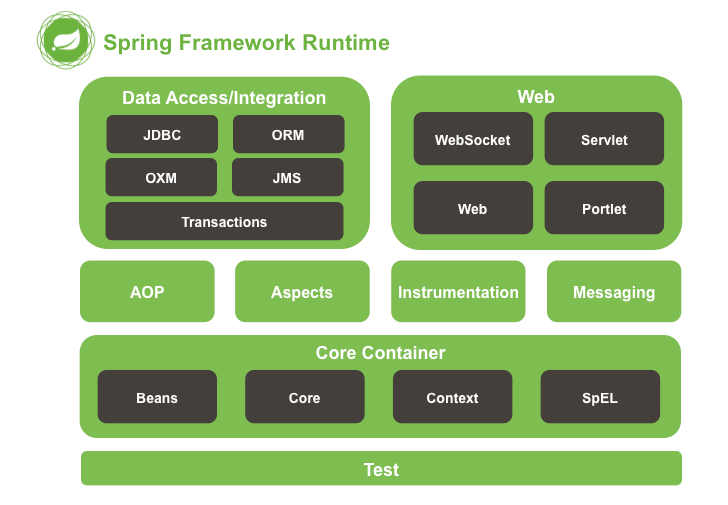This screenshot has height=505, width=728.
Task: Click the Instrumentation block
Action: coord(458,291)
